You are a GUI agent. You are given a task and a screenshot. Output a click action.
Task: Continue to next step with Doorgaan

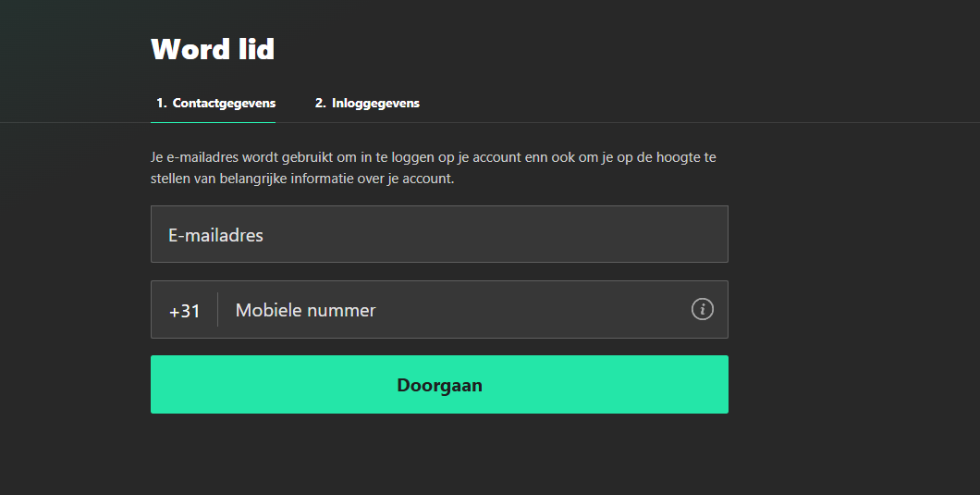[x=439, y=385]
